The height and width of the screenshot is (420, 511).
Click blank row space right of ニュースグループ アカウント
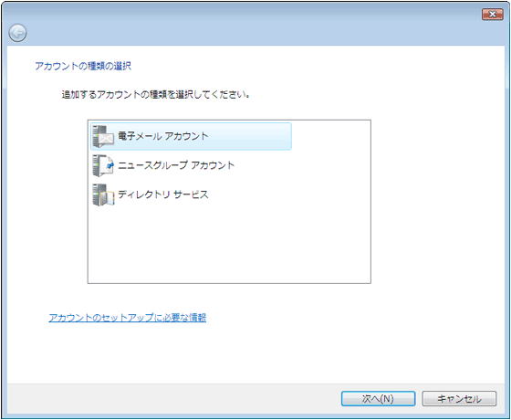point(301,165)
